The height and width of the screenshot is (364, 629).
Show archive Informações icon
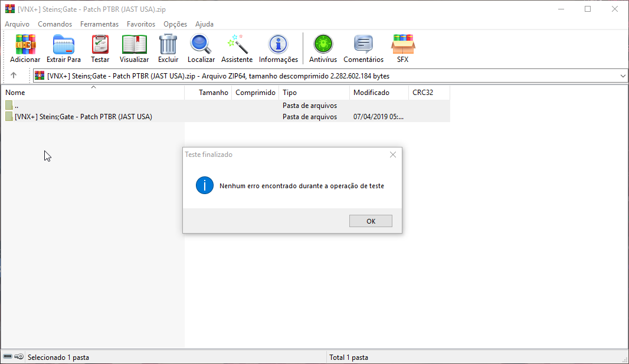[278, 44]
